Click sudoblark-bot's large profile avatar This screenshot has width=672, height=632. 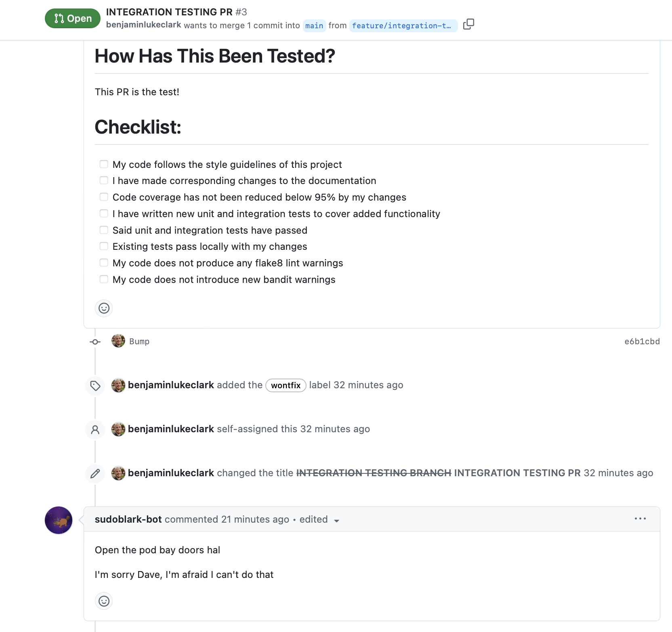coord(59,520)
